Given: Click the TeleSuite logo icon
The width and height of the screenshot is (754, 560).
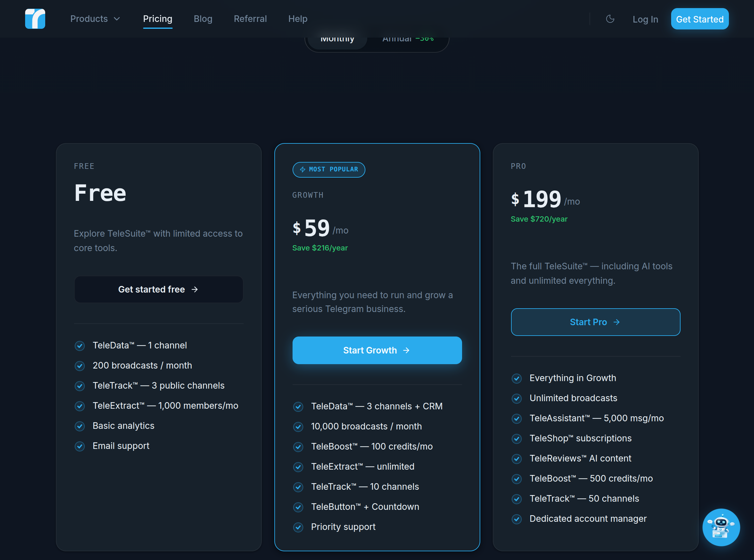Looking at the screenshot, I should (x=35, y=19).
